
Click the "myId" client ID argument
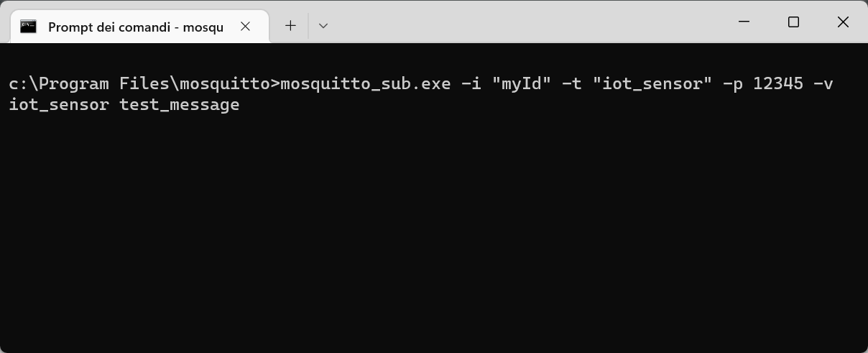point(521,84)
